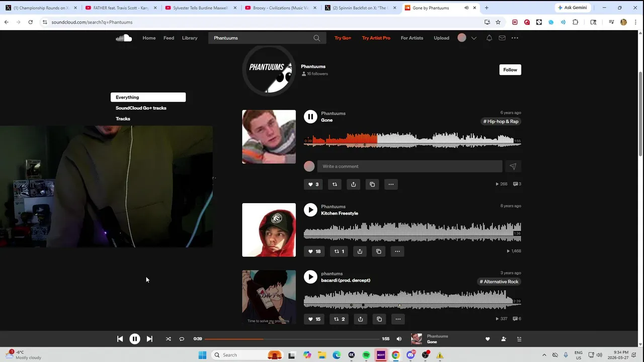The height and width of the screenshot is (362, 644).
Task: Seek within the Kitchen Freestyle waveform
Action: pos(413,232)
